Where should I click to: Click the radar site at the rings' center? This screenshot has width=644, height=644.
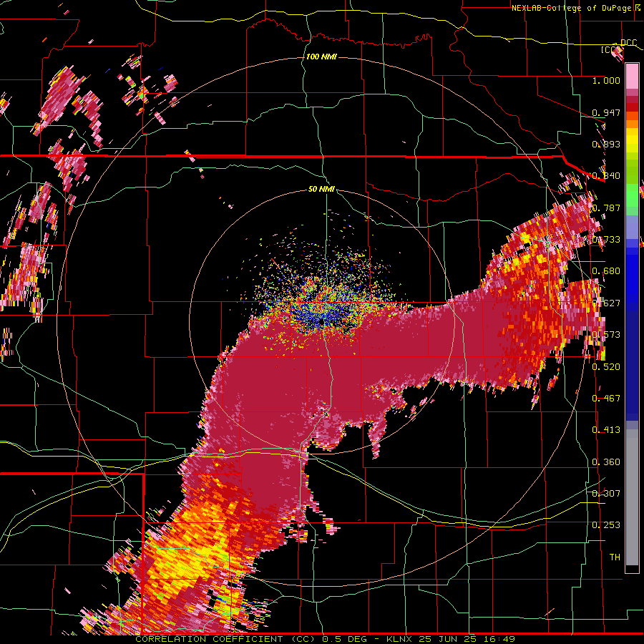click(x=321, y=321)
